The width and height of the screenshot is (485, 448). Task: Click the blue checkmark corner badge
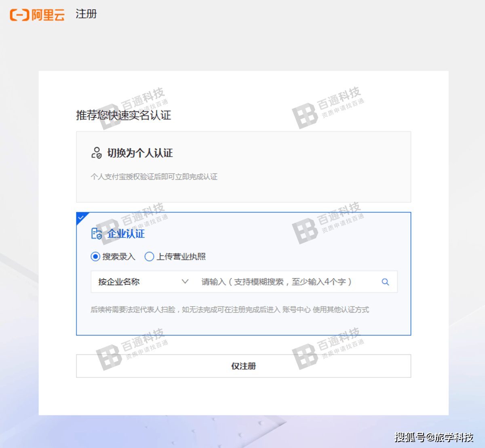81,217
